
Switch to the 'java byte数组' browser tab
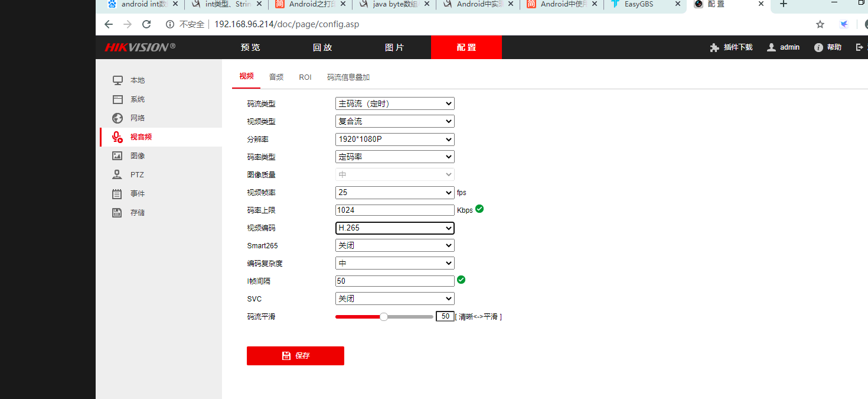point(394,4)
